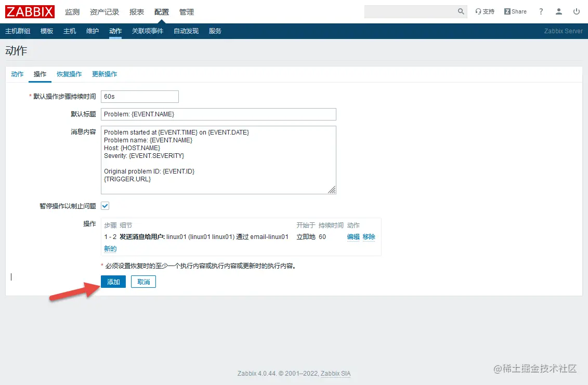Select 动作 in the blue submenu bar

pyautogui.click(x=115, y=31)
